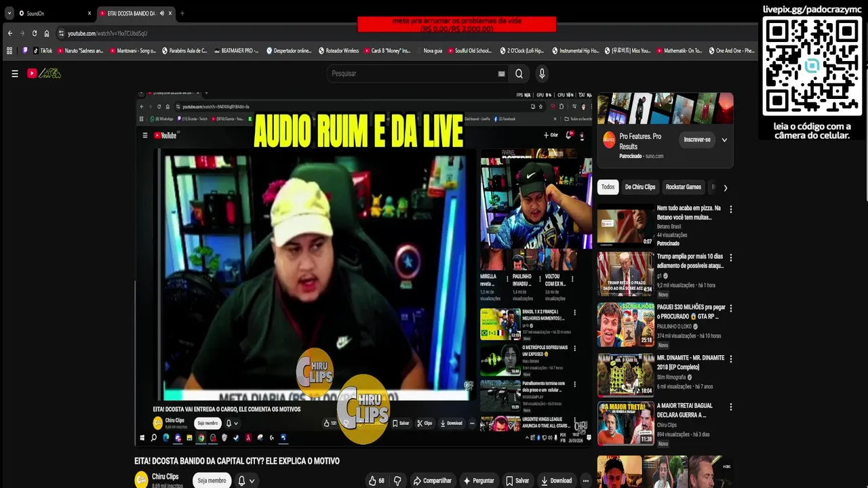This screenshot has height=488, width=868.
Task: Open the Chiru Clips channel name link
Action: coord(165,476)
